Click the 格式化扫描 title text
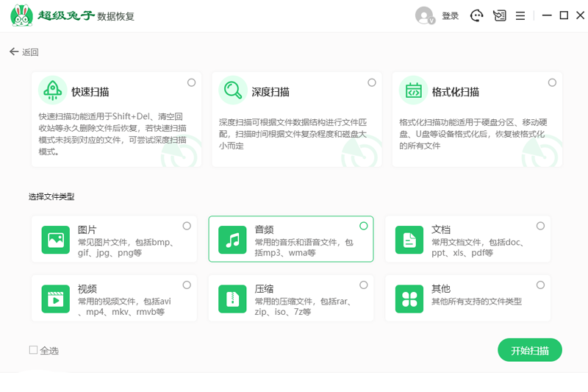588x392 pixels. tap(456, 92)
